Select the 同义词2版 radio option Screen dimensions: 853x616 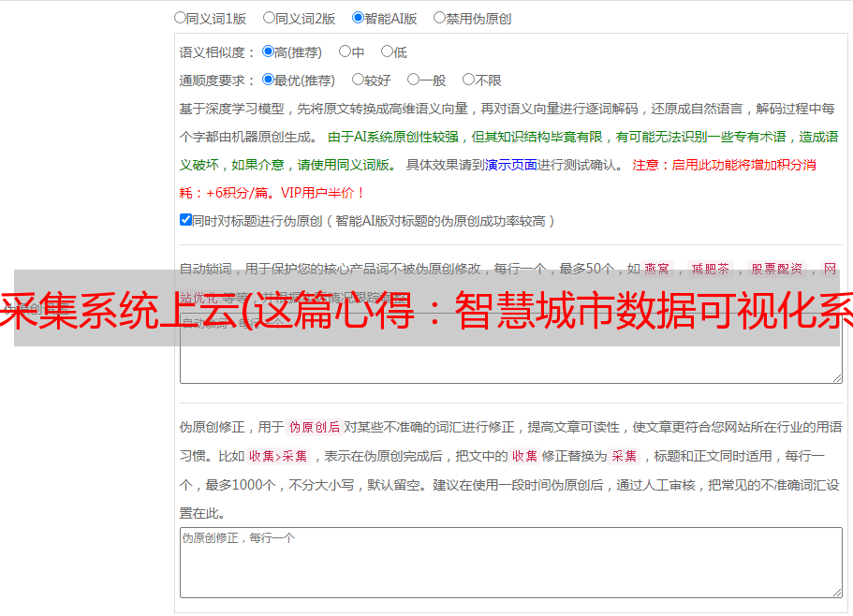(x=269, y=18)
